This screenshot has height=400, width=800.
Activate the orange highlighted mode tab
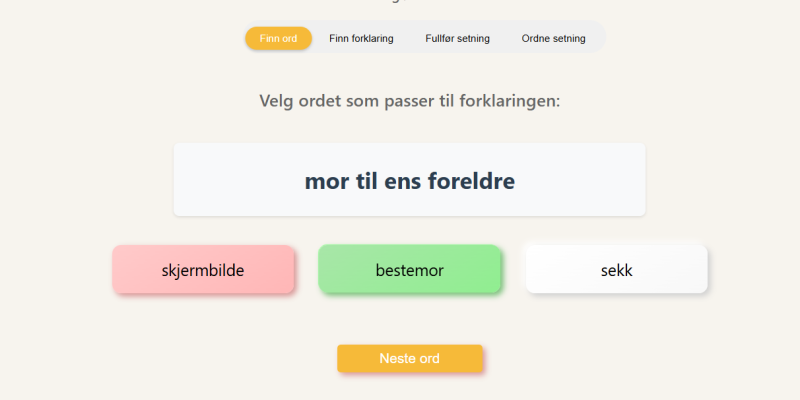(278, 39)
